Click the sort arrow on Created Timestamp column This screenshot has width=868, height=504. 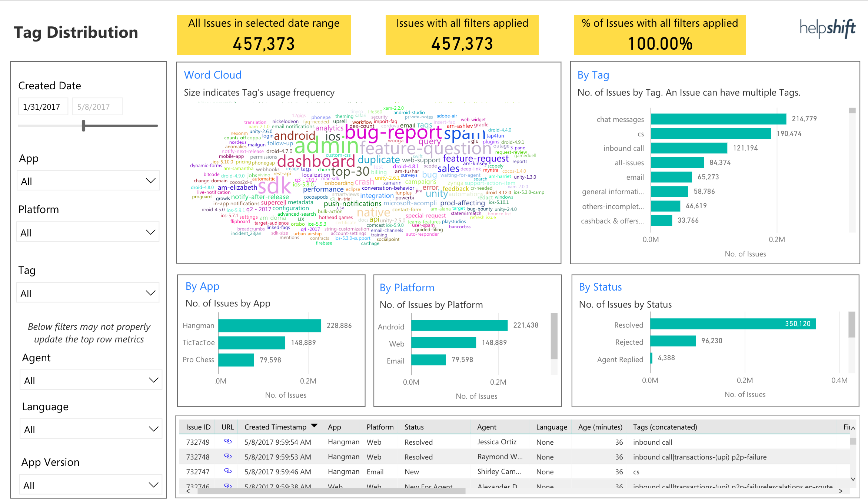pyautogui.click(x=313, y=425)
